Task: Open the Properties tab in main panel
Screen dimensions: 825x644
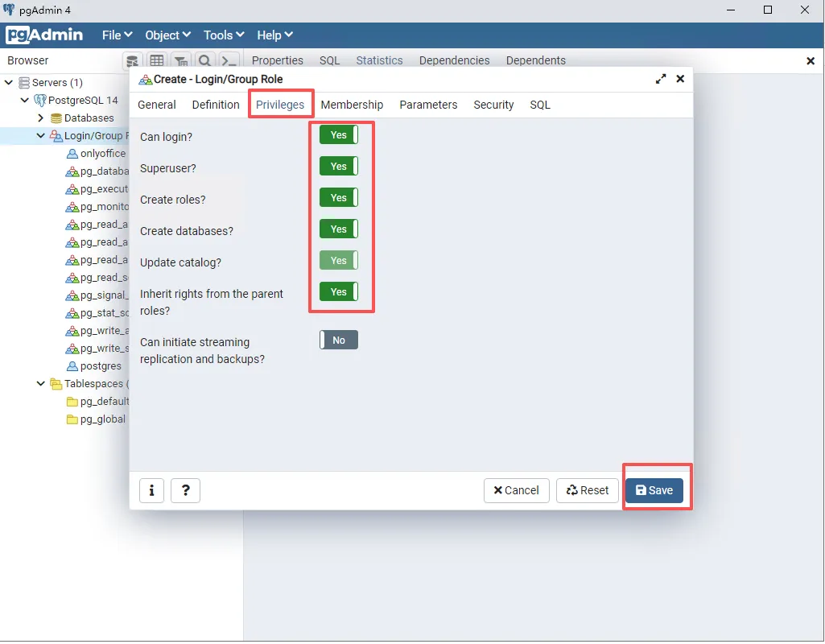Action: (x=277, y=60)
